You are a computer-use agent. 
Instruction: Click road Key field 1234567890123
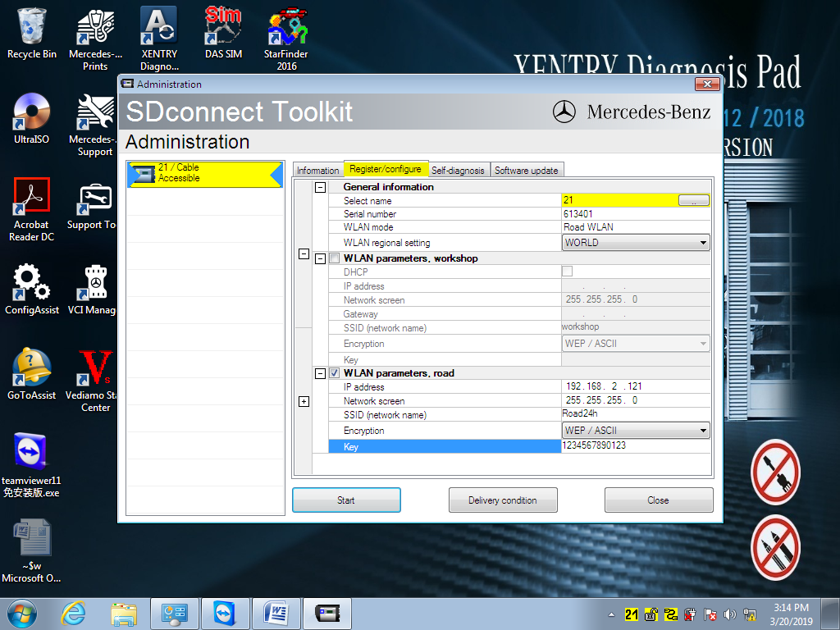coord(636,445)
